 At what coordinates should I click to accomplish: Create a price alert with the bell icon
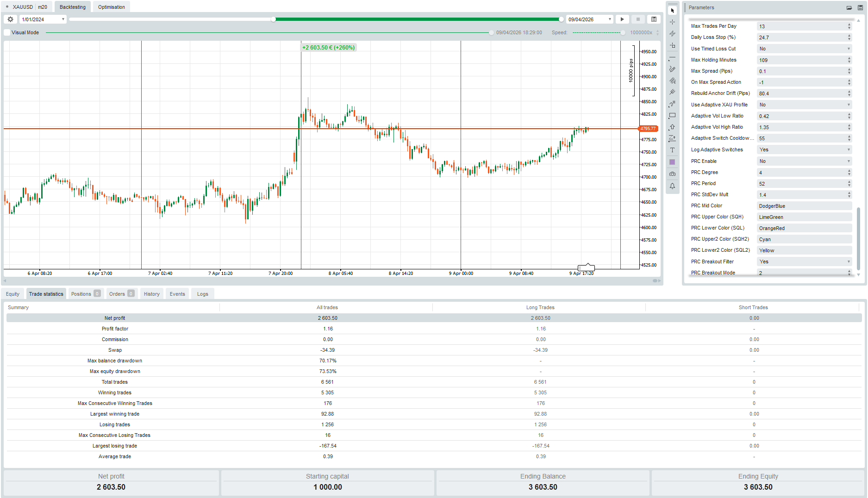tap(672, 186)
